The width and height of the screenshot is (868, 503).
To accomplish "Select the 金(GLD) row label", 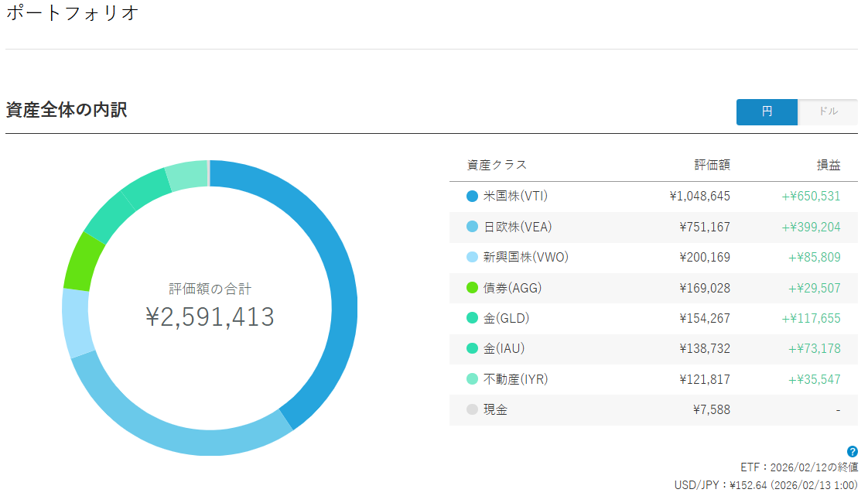I will click(x=506, y=318).
